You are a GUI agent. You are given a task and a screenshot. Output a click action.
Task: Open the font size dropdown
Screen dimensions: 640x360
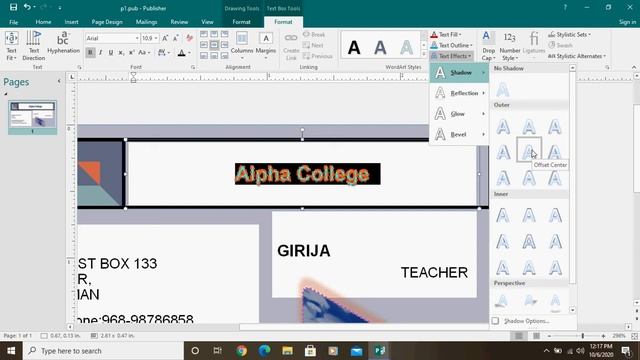click(156, 38)
